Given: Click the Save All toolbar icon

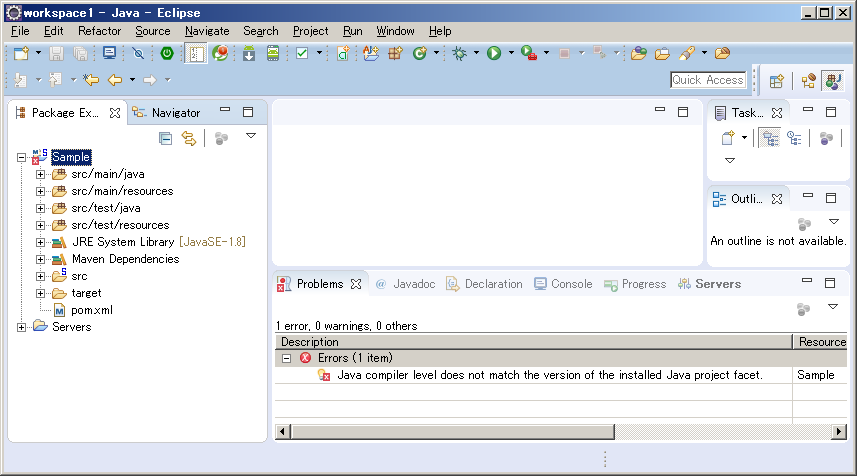Looking at the screenshot, I should point(80,53).
